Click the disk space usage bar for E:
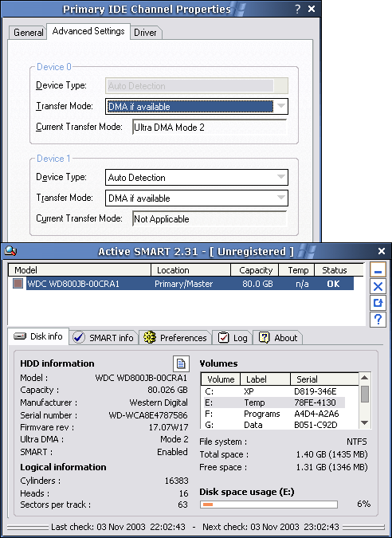The height and width of the screenshot is (538, 392). [x=269, y=504]
